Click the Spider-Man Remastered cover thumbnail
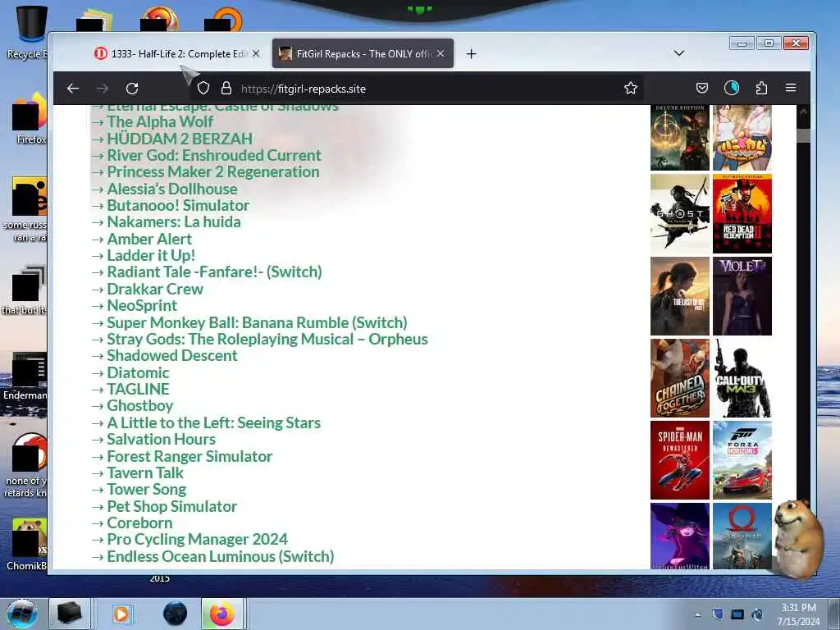 (680, 460)
